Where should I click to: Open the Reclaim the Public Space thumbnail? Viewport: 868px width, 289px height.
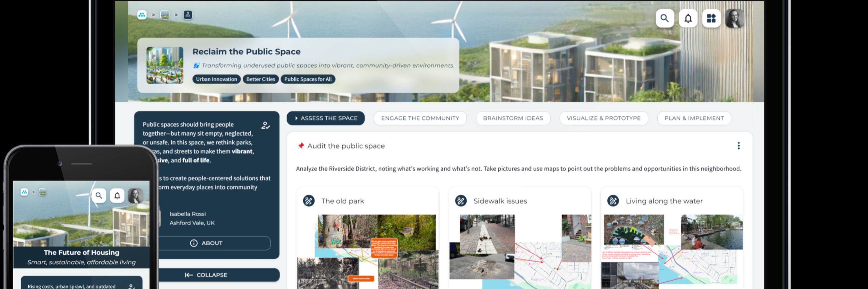click(165, 65)
